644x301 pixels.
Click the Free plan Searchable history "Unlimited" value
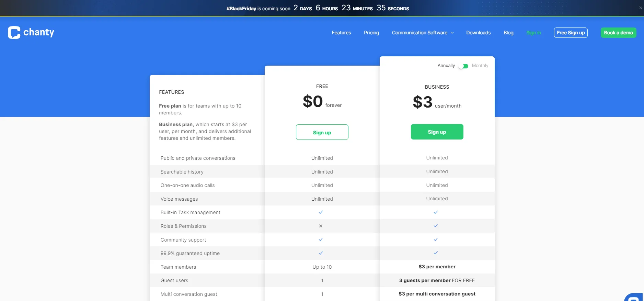tap(322, 172)
